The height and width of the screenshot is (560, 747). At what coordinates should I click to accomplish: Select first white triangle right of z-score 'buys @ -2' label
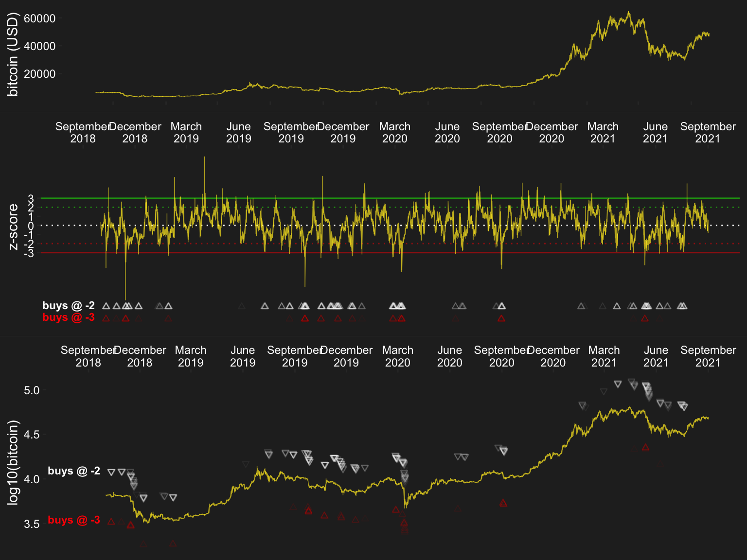tap(106, 306)
